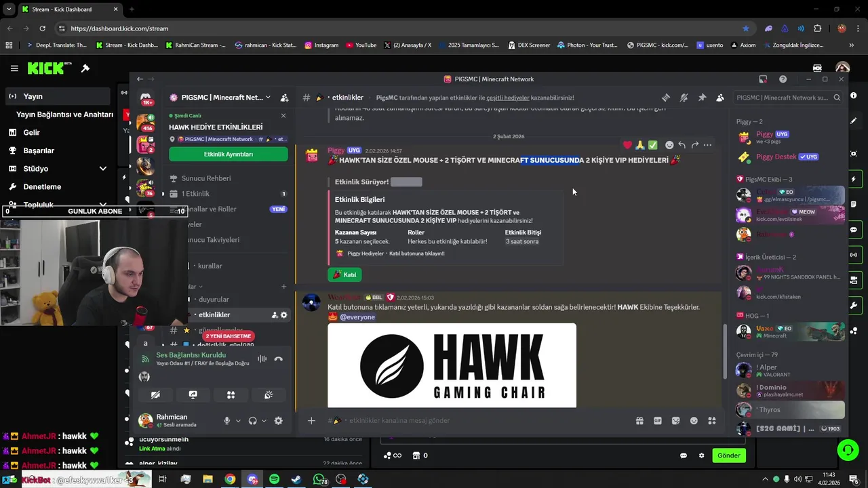Click the share screen button in voice panel
Screen dimensions: 868x488
coord(193,394)
